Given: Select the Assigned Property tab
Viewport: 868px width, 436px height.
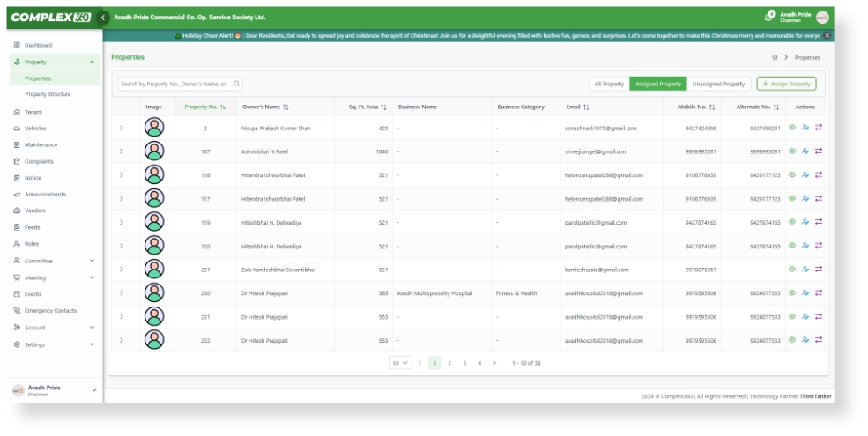Looking at the screenshot, I should pyautogui.click(x=658, y=84).
